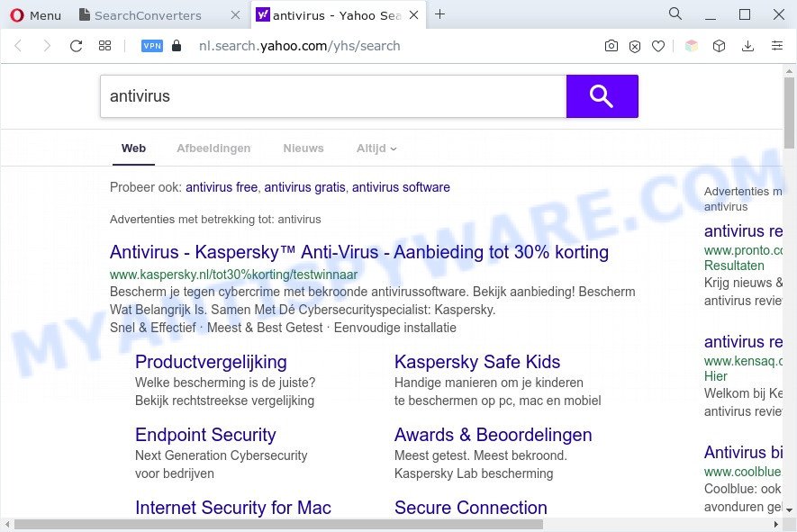Click the horizontal scrollbar right arrow
Viewport: 797px width, 532px height.
(776, 524)
